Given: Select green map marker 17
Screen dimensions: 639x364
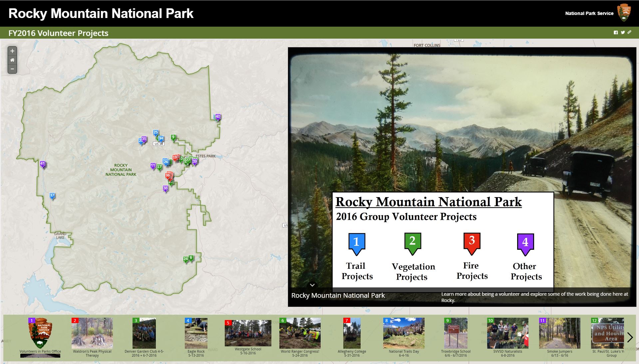Looking at the screenshot, I should tap(160, 167).
